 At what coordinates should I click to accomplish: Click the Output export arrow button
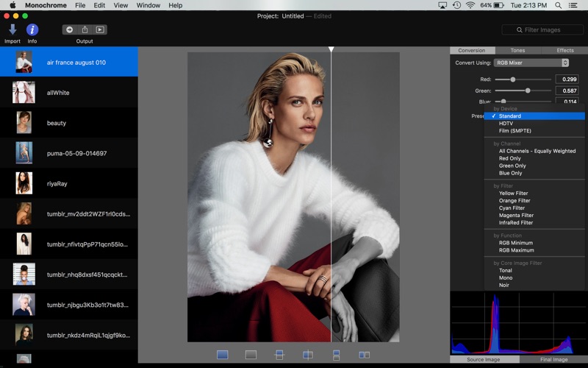coord(70,29)
